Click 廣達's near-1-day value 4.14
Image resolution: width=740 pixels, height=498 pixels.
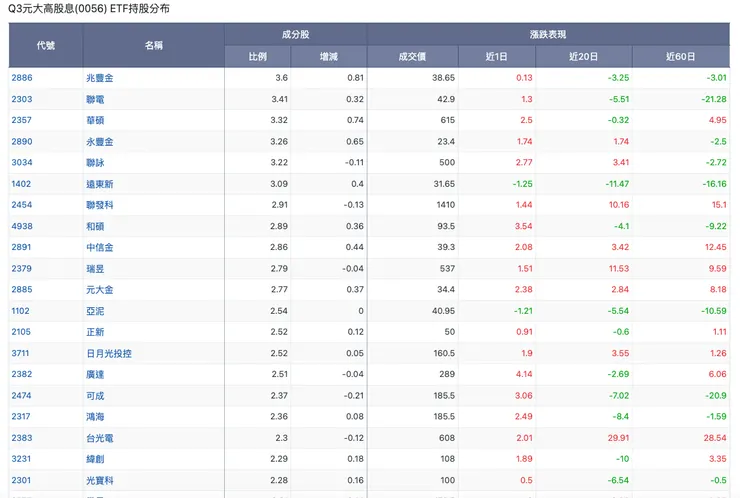click(524, 374)
